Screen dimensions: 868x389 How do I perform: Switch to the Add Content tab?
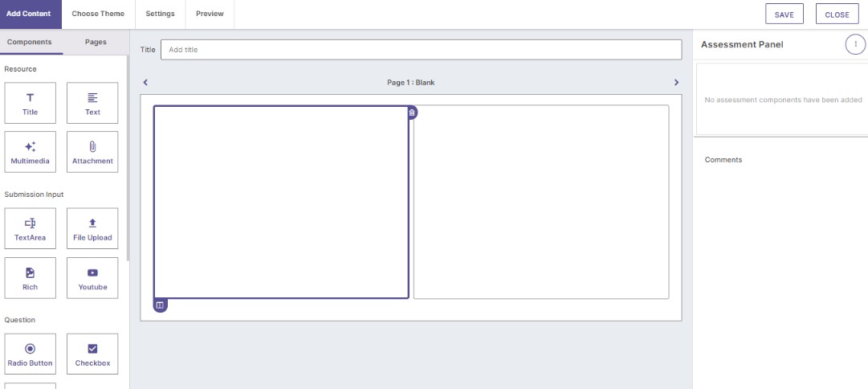pos(29,14)
